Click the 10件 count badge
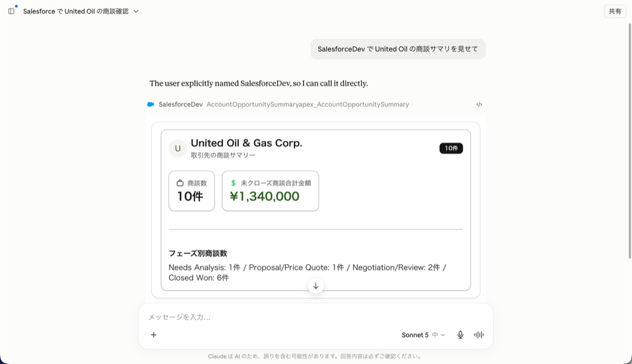Screen dimensions: 632x364 [x=451, y=148]
